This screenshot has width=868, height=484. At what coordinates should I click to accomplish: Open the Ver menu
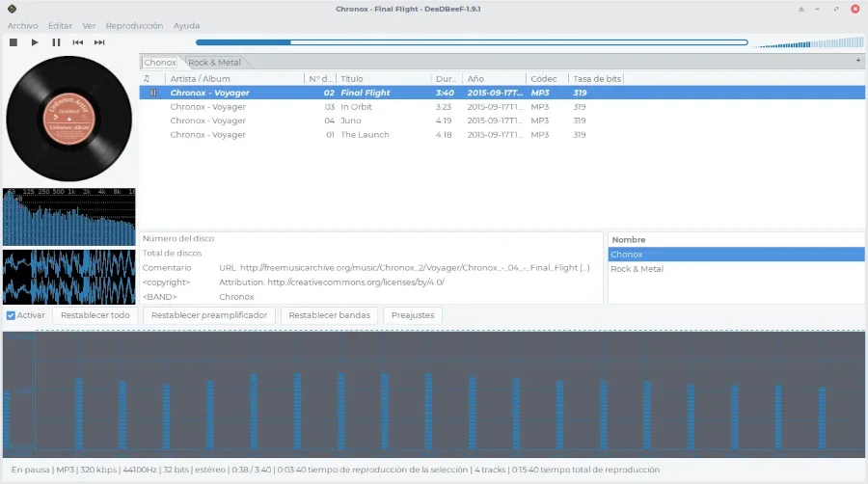coord(89,25)
